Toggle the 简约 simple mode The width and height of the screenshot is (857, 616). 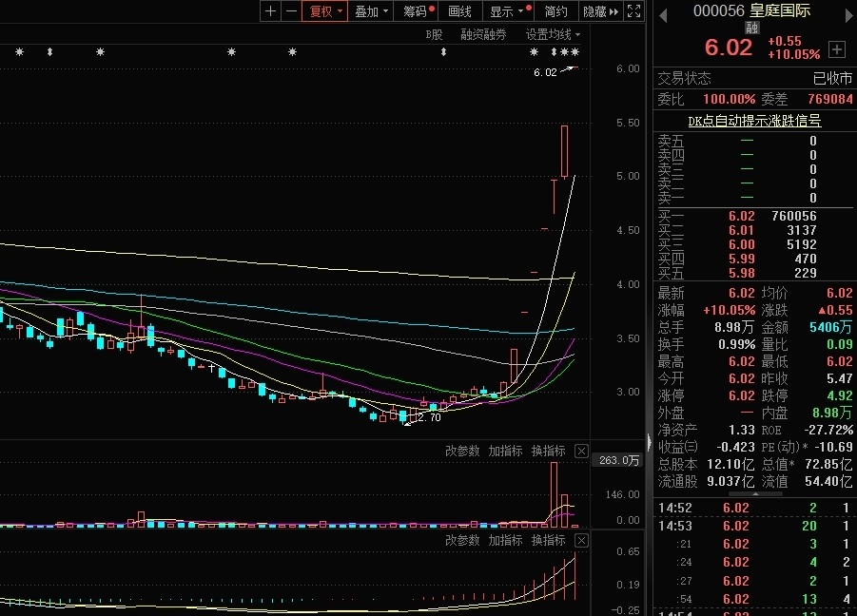pos(555,10)
